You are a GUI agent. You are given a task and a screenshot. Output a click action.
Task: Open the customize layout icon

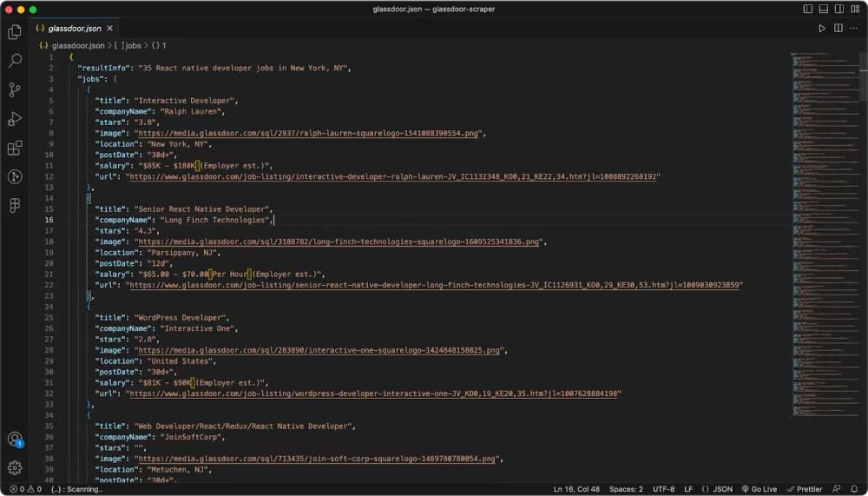pos(855,9)
